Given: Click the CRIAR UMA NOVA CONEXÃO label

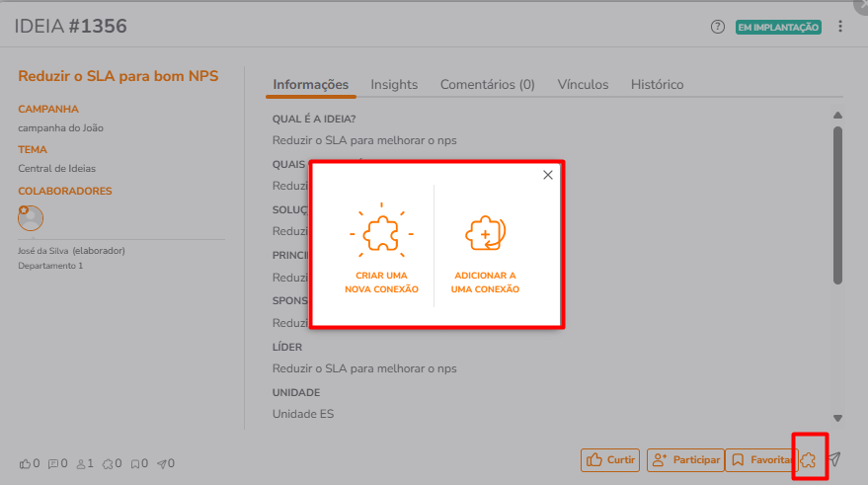Looking at the screenshot, I should click(381, 283).
